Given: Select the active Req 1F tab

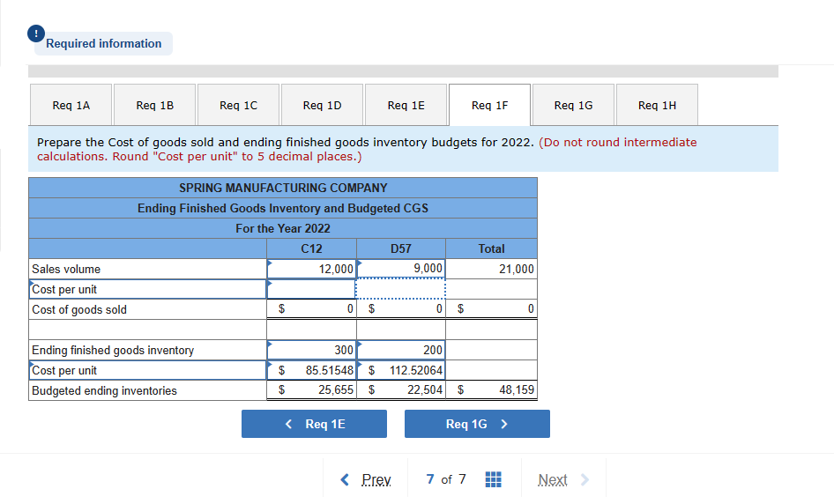Looking at the screenshot, I should point(489,105).
